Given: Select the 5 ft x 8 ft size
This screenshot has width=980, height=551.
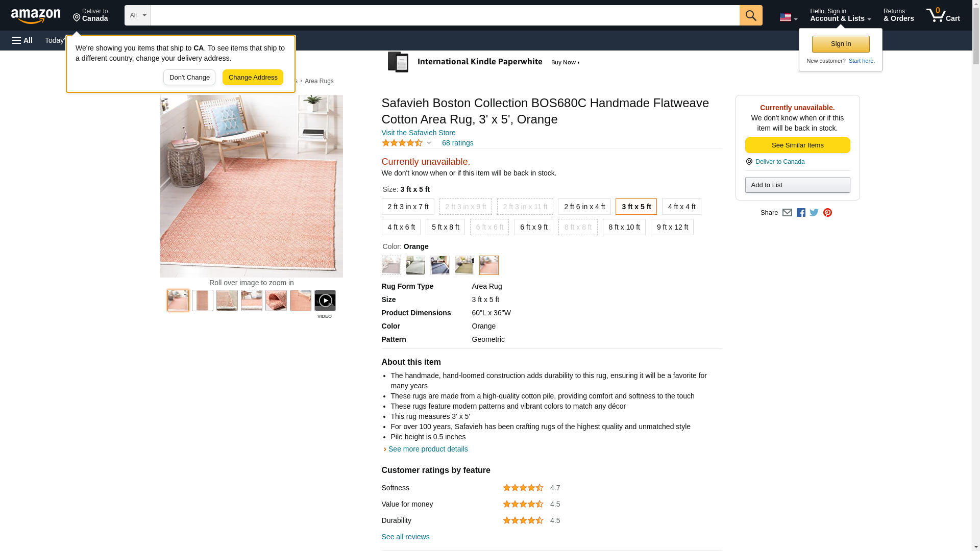Looking at the screenshot, I should click(x=445, y=227).
